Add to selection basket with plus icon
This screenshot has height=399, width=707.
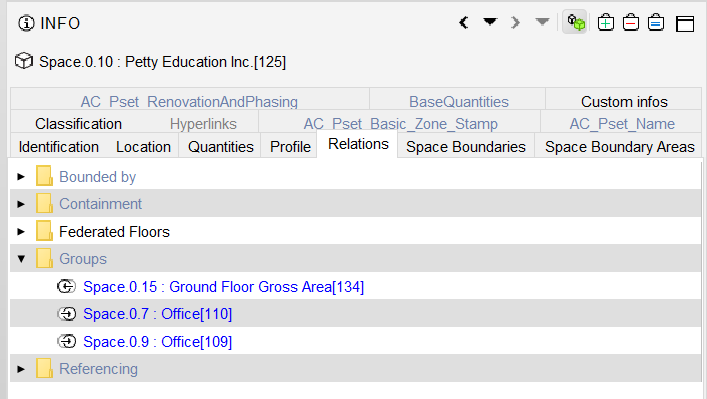tap(606, 23)
